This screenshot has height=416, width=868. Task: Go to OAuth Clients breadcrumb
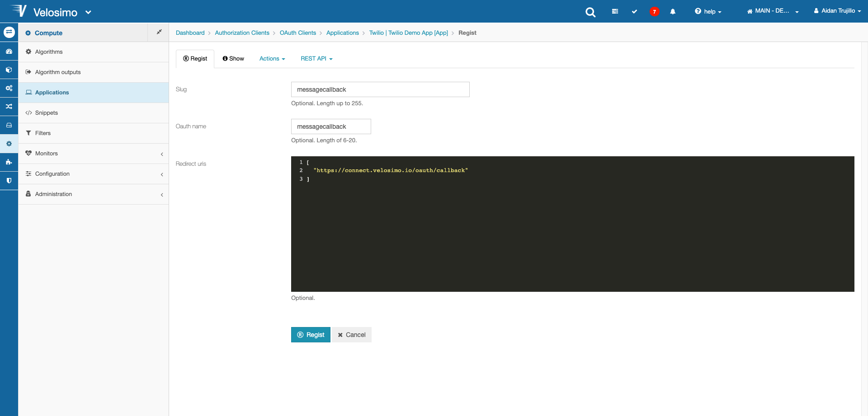click(297, 33)
